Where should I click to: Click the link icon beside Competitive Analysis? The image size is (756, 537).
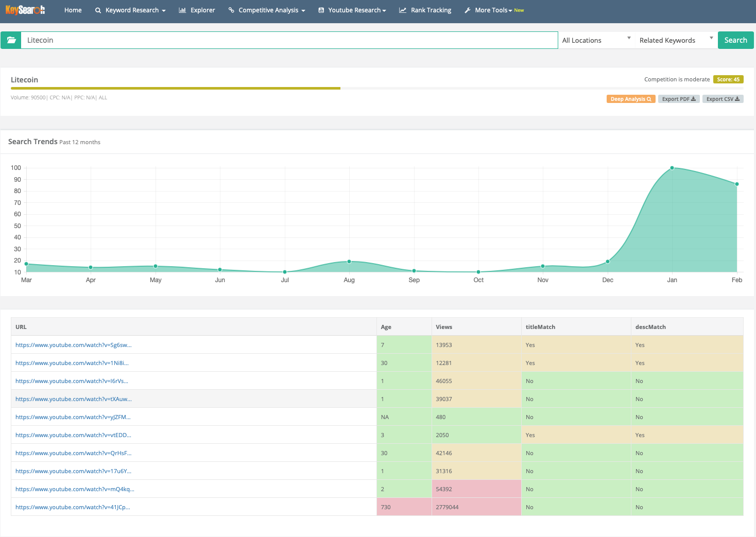[x=231, y=10]
